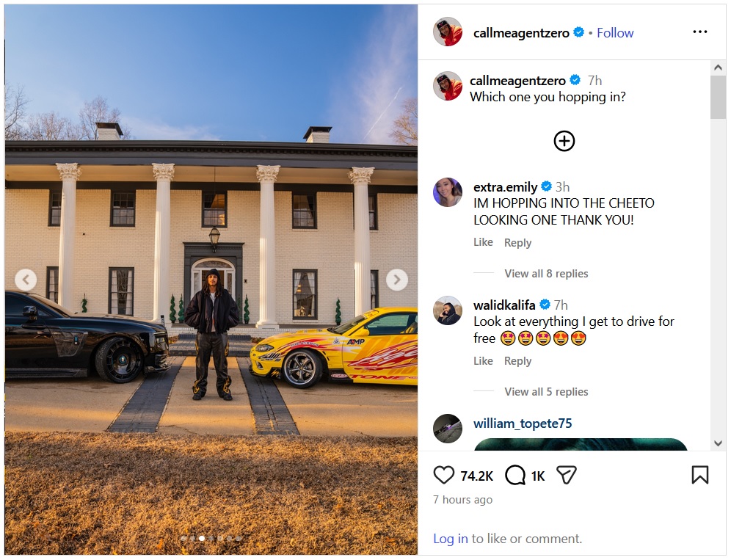
Task: Open the extra.emily profile link
Action: tap(506, 187)
